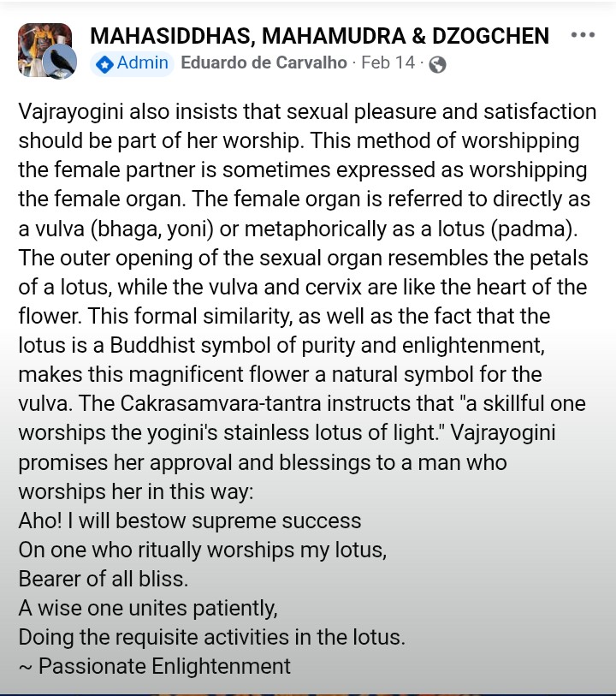Click the line 'Aho! I will bestow supreme success'
Screen dimensions: 616x696
pyautogui.click(x=190, y=521)
